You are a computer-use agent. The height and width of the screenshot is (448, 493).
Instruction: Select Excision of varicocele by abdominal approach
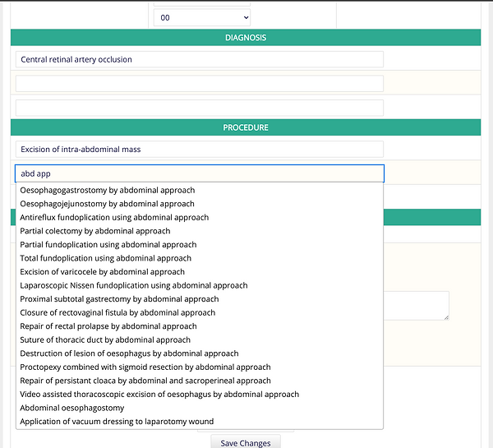pyautogui.click(x=200, y=272)
